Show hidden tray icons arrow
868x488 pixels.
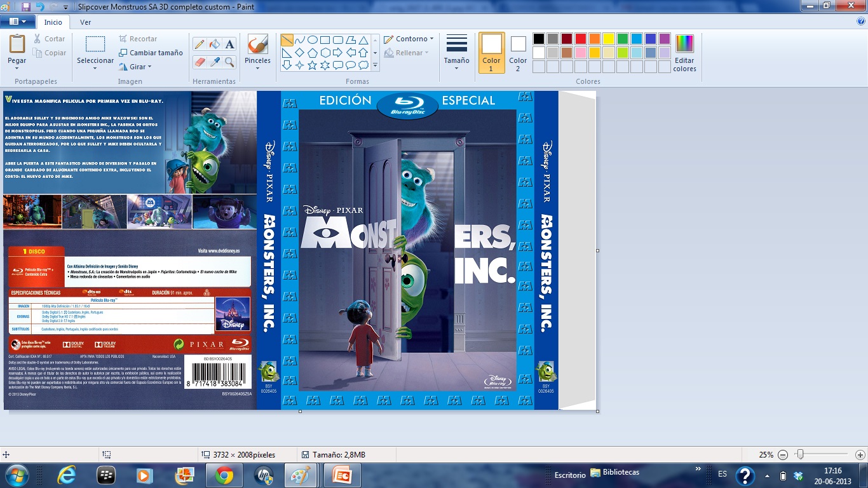tap(767, 476)
